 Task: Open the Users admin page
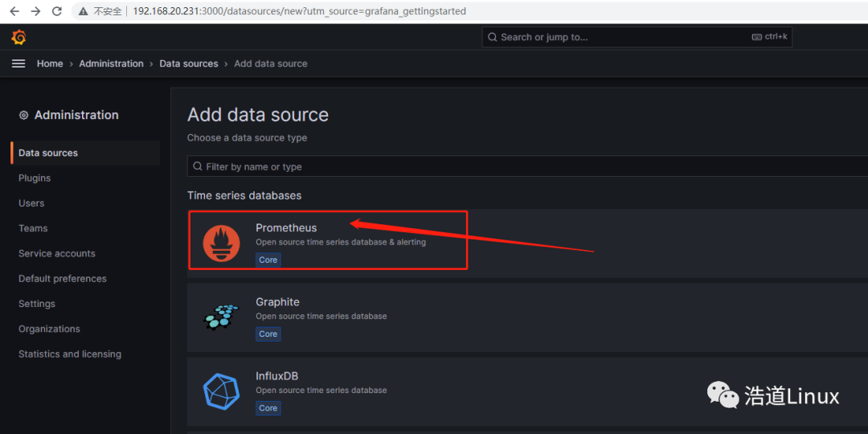pyautogui.click(x=31, y=203)
